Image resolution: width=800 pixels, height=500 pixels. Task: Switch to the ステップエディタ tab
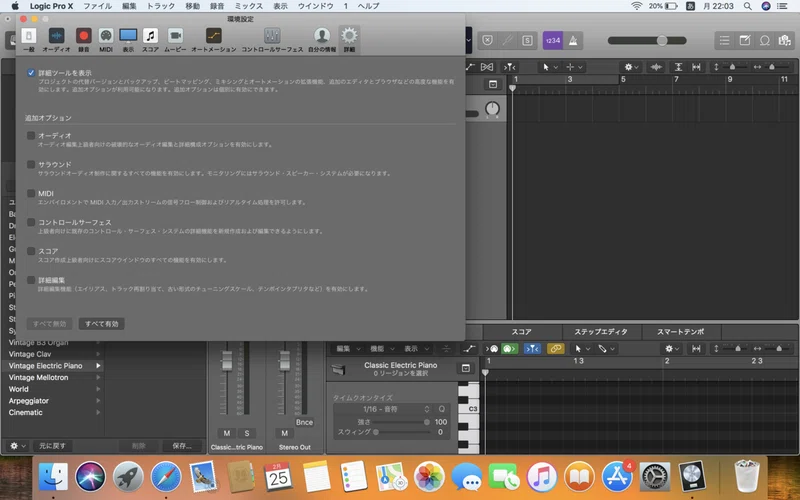pyautogui.click(x=601, y=332)
